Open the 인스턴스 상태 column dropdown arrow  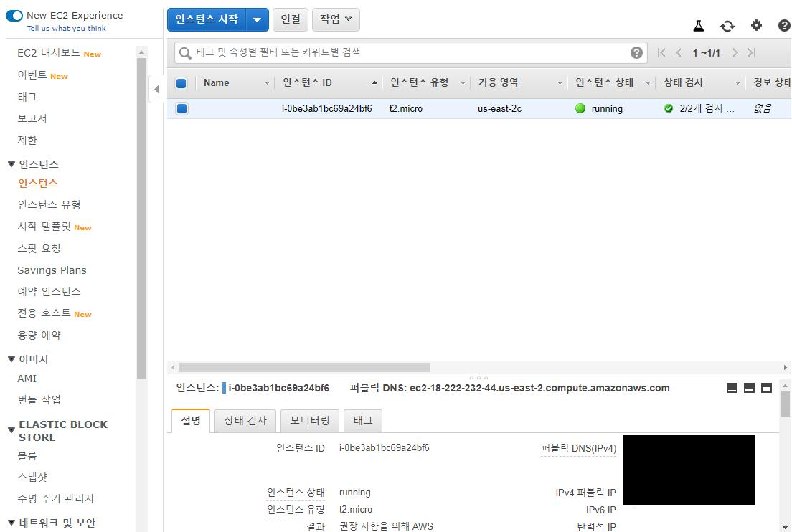(x=648, y=83)
